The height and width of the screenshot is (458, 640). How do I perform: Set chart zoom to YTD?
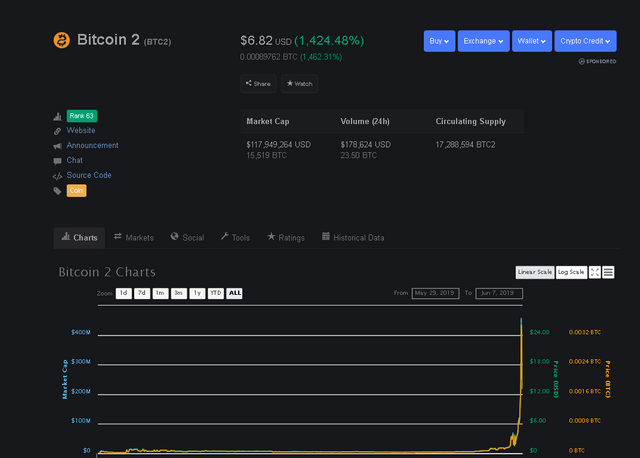[x=216, y=293]
